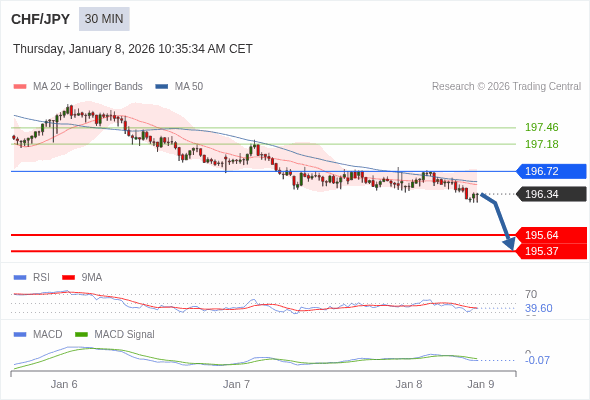Click the Jan 8 axis label
The image size is (590, 400).
(409, 384)
